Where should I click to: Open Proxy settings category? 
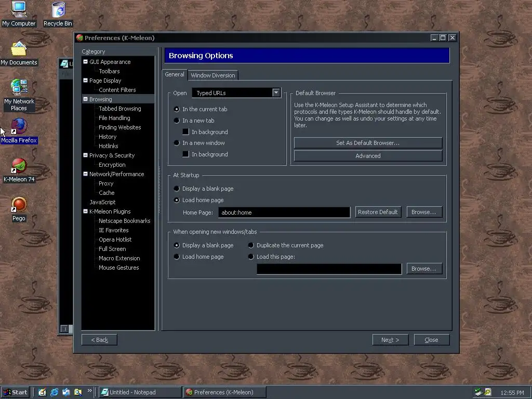(106, 183)
